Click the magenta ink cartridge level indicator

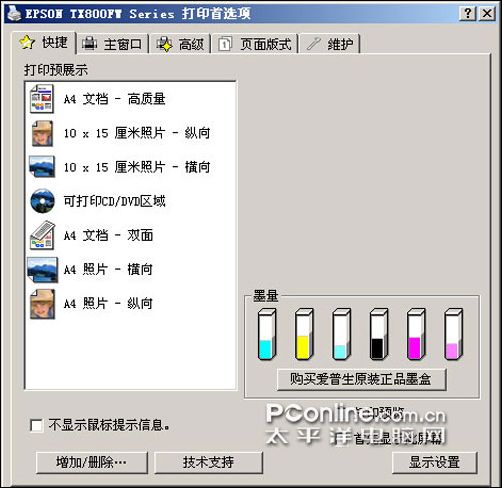(416, 334)
